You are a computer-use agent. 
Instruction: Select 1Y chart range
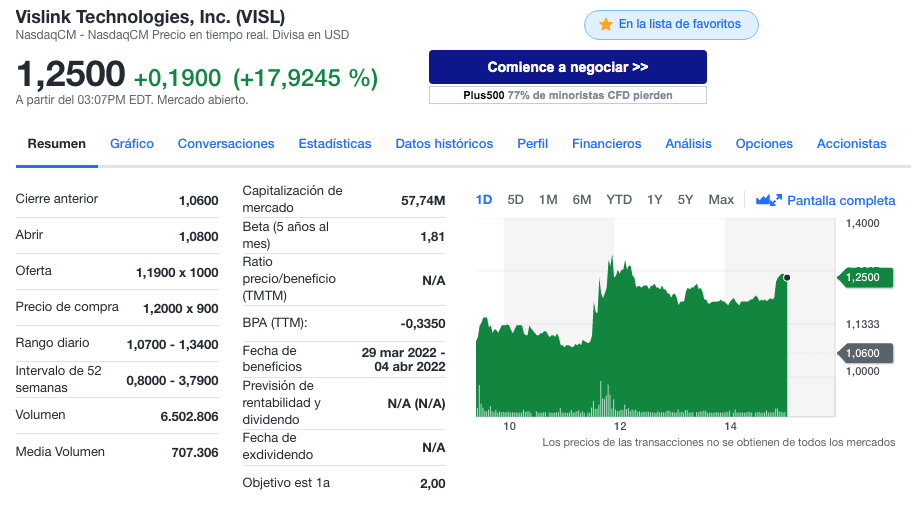[x=655, y=200]
